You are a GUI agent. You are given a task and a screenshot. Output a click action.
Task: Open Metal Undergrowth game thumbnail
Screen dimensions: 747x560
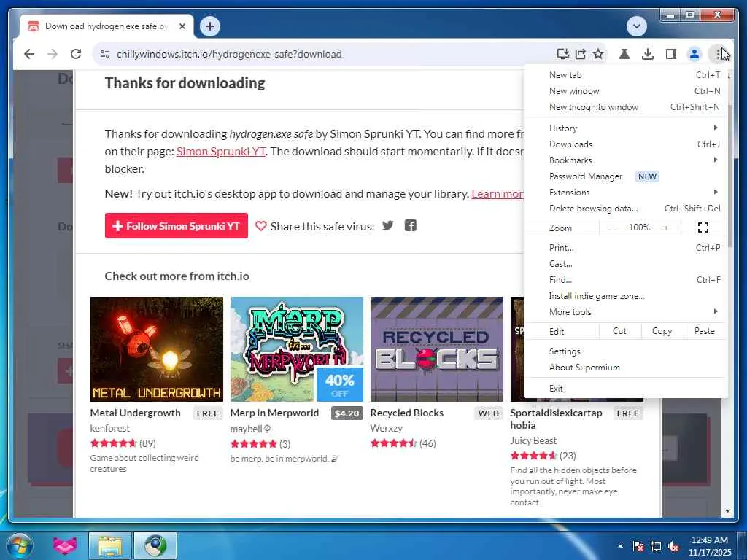pyautogui.click(x=156, y=349)
